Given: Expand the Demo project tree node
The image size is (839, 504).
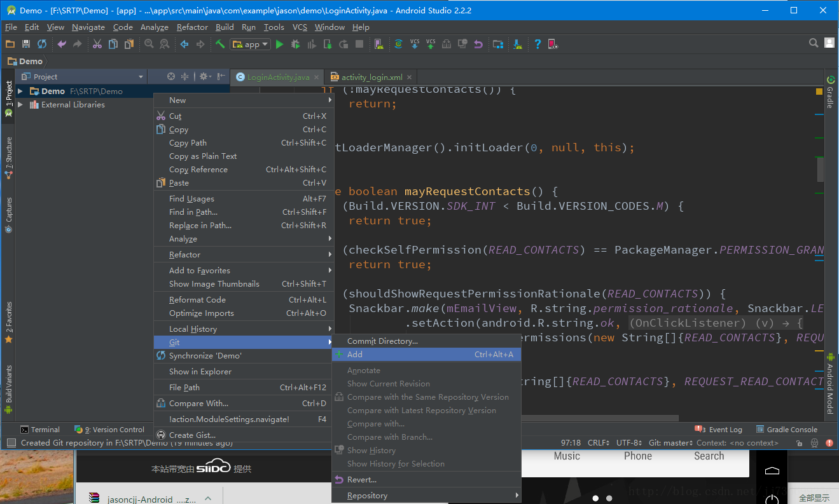Looking at the screenshot, I should [20, 92].
